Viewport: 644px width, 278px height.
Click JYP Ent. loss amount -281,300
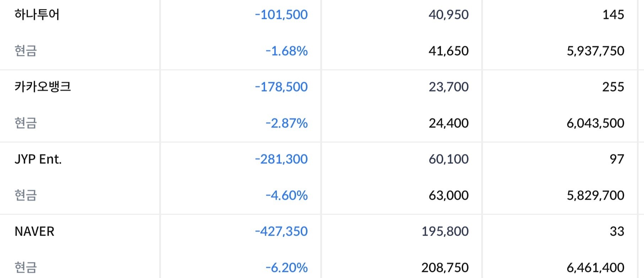281,159
